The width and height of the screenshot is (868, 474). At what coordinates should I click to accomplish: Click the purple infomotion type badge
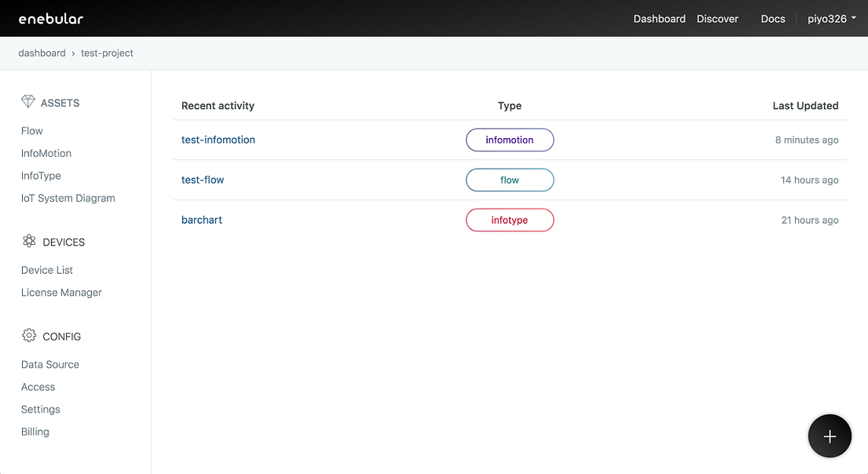point(510,140)
